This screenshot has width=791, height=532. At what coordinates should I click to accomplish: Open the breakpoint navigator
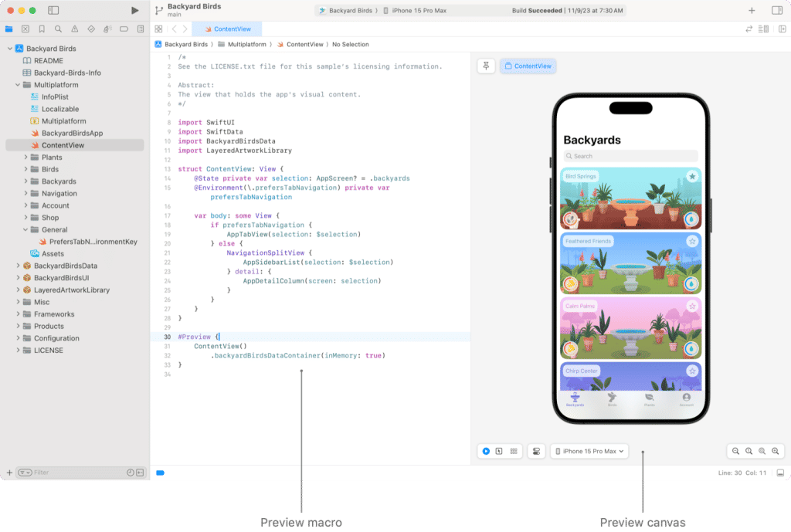click(x=124, y=29)
